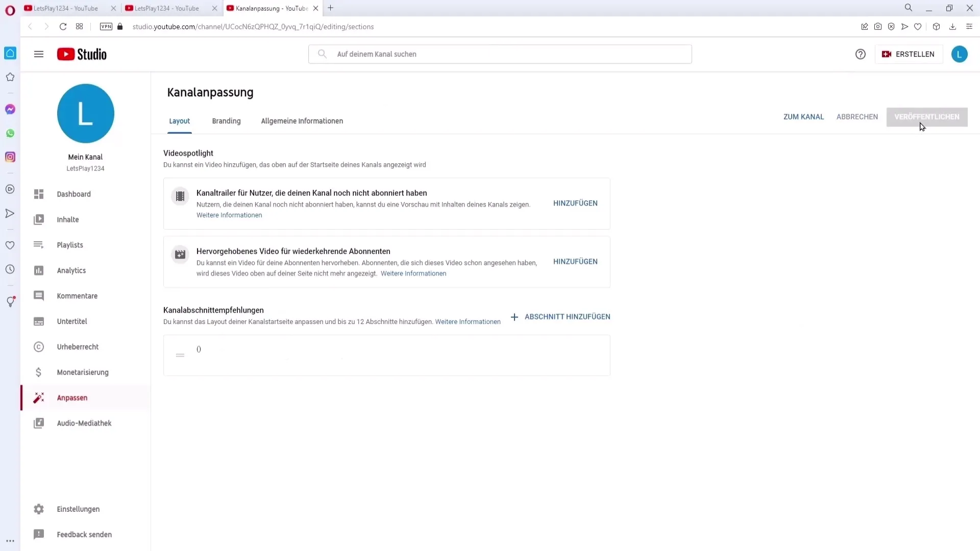980x551 pixels.
Task: Expand the channel section numbered 0
Action: [x=198, y=348]
